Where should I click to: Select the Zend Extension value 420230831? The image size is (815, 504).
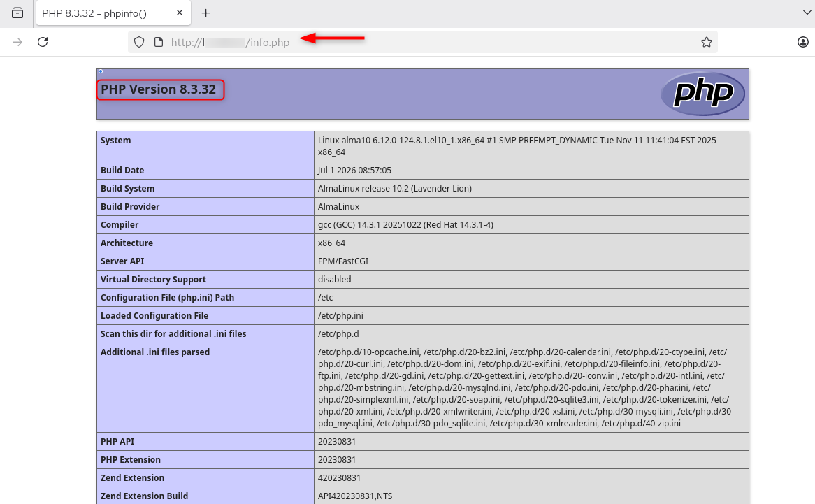(339, 478)
